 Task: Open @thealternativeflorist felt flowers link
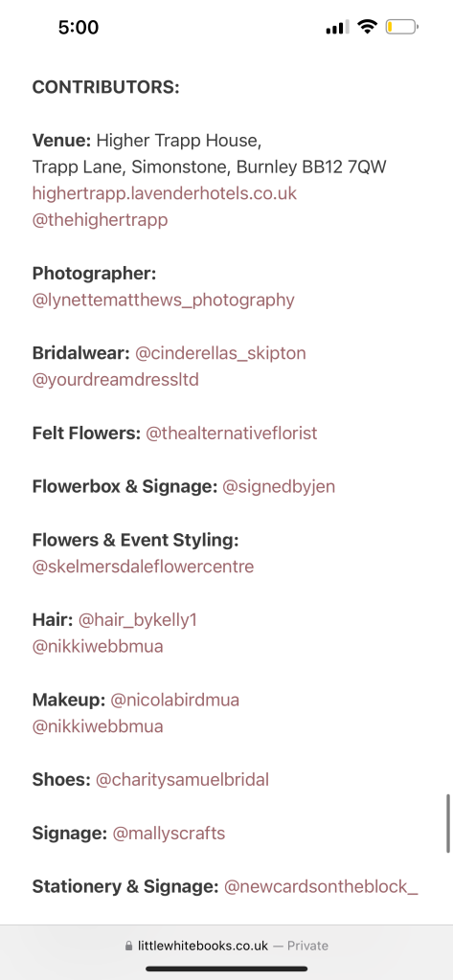232,434
